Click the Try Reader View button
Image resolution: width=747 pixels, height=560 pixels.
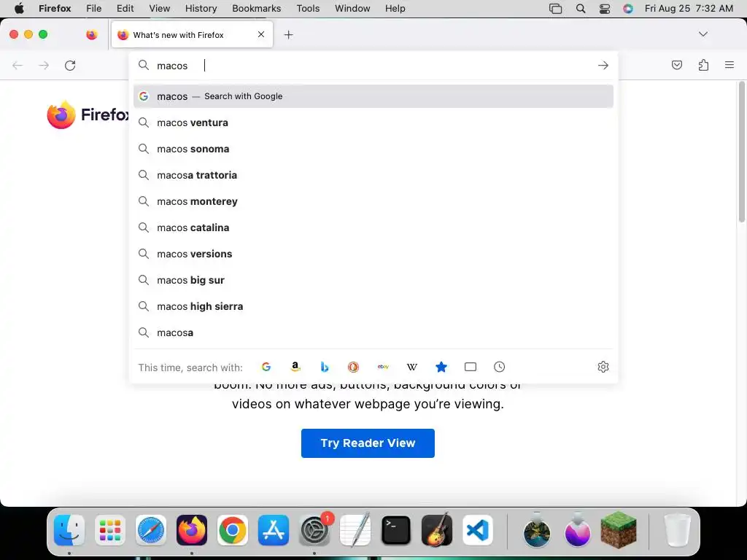tap(368, 443)
